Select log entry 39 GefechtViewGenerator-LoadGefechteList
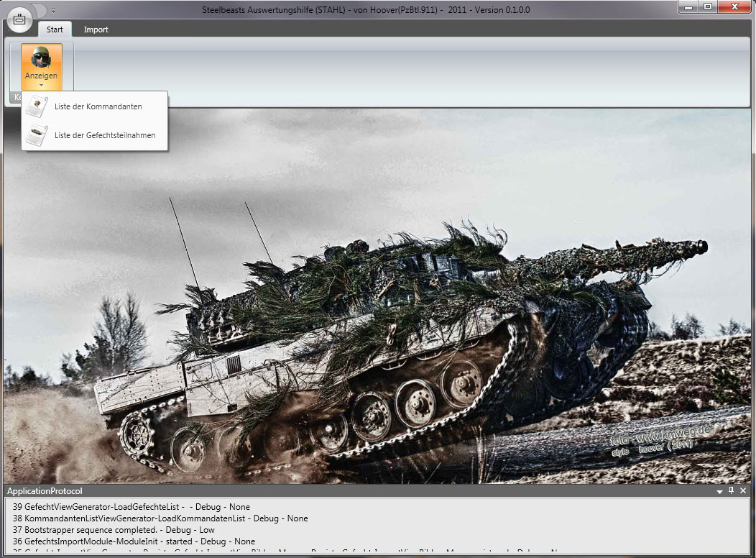This screenshot has height=558, width=756. coord(132,507)
